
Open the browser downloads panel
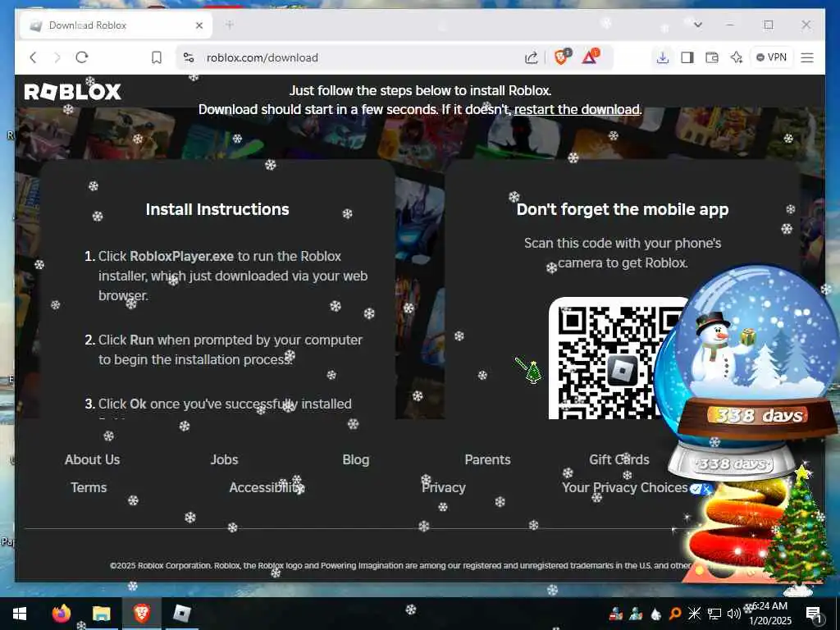(x=663, y=57)
